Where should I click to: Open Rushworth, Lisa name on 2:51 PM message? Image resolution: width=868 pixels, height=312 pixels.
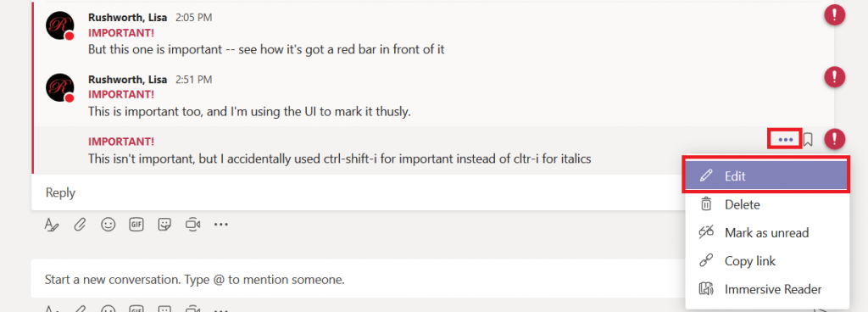click(x=129, y=80)
